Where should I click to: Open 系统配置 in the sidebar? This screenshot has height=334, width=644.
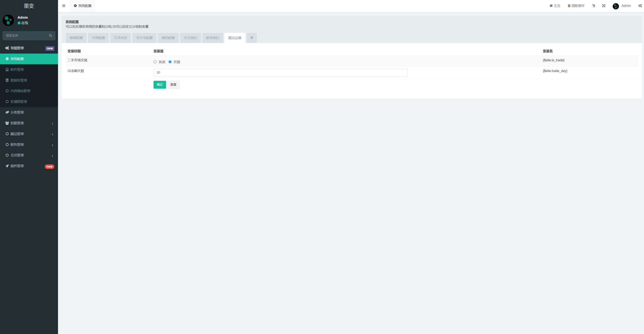29,59
